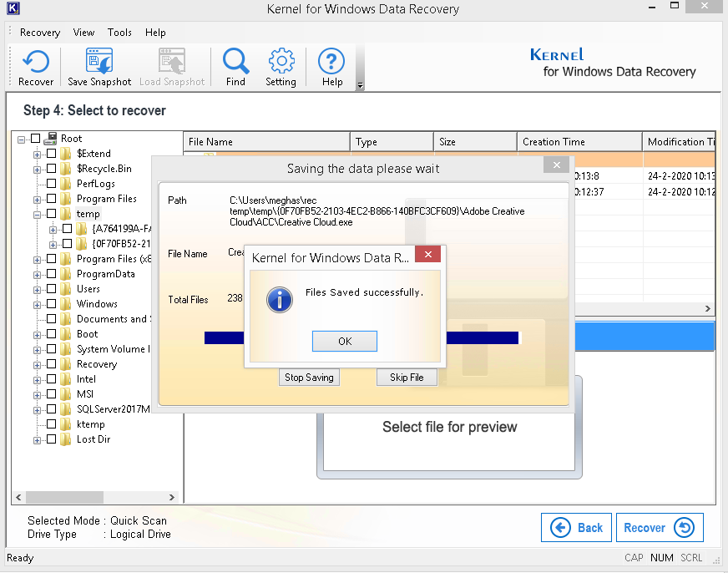This screenshot has height=573, width=728.
Task: Expand the Windows folder node
Action: click(37, 305)
